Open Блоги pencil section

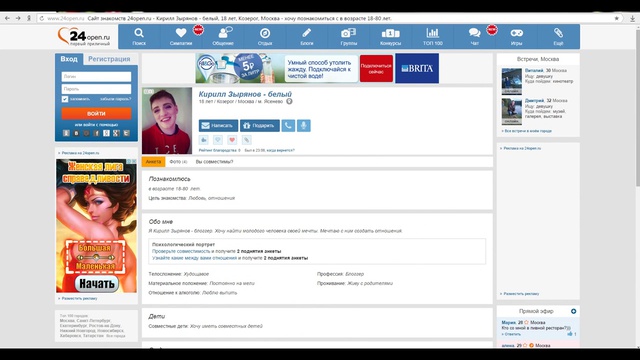tap(307, 37)
